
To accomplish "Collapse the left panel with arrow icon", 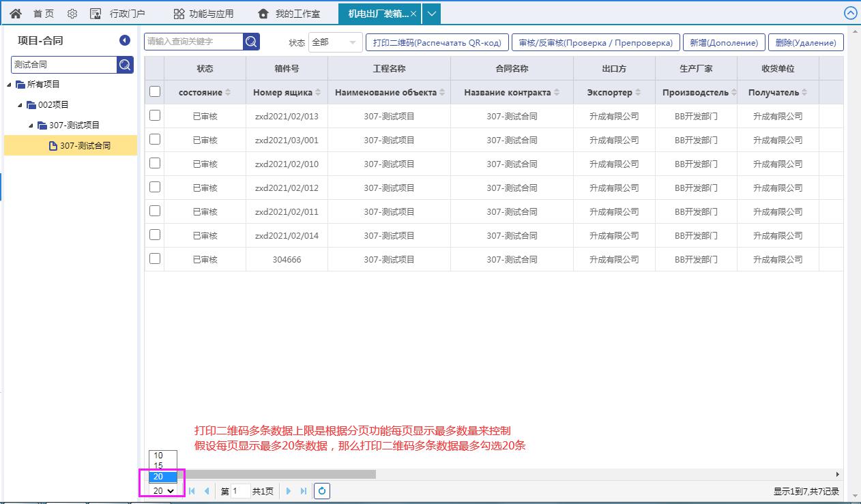I will [x=125, y=41].
